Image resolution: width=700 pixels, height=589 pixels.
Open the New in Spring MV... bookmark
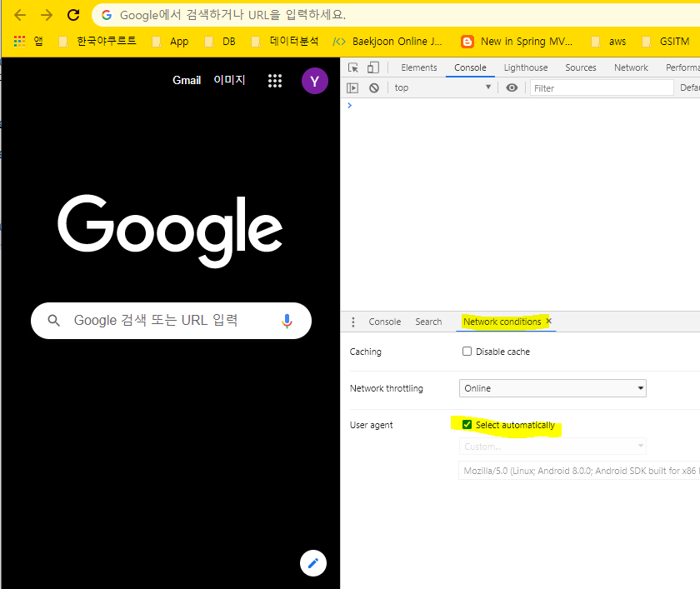[x=517, y=42]
